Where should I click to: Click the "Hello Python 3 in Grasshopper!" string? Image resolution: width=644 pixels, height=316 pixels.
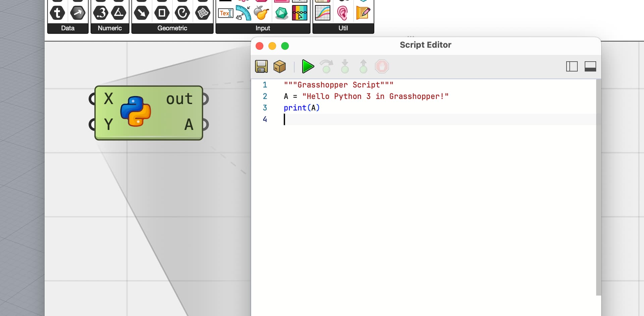pos(375,96)
